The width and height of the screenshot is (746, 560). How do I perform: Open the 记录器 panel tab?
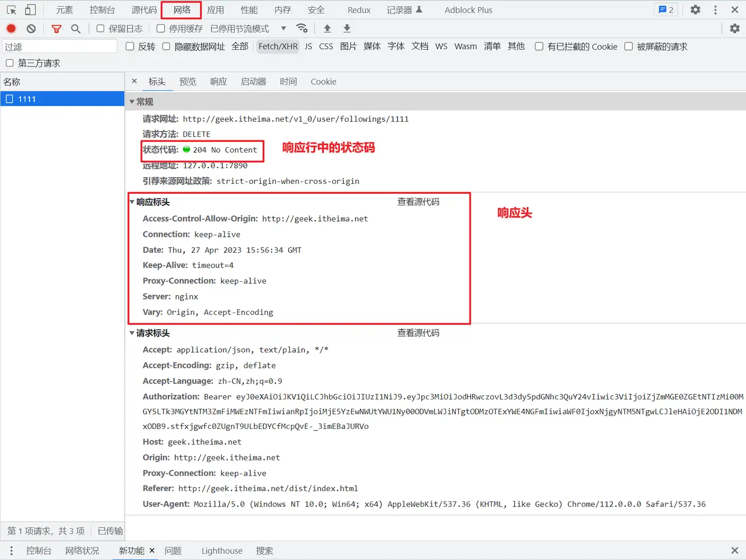[405, 10]
